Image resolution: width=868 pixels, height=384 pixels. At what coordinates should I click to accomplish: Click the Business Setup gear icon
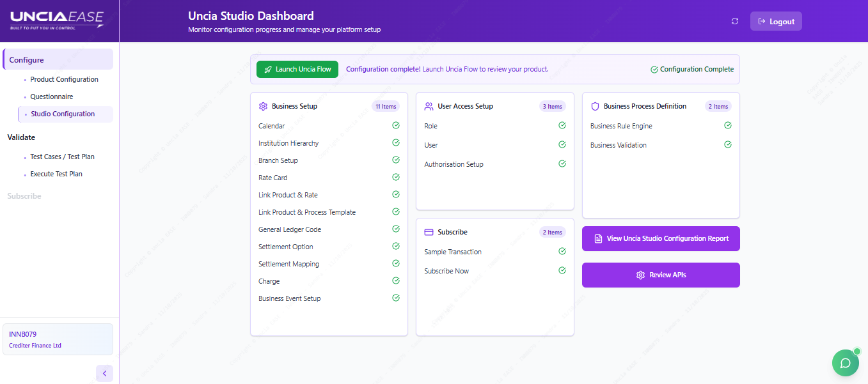tap(263, 106)
